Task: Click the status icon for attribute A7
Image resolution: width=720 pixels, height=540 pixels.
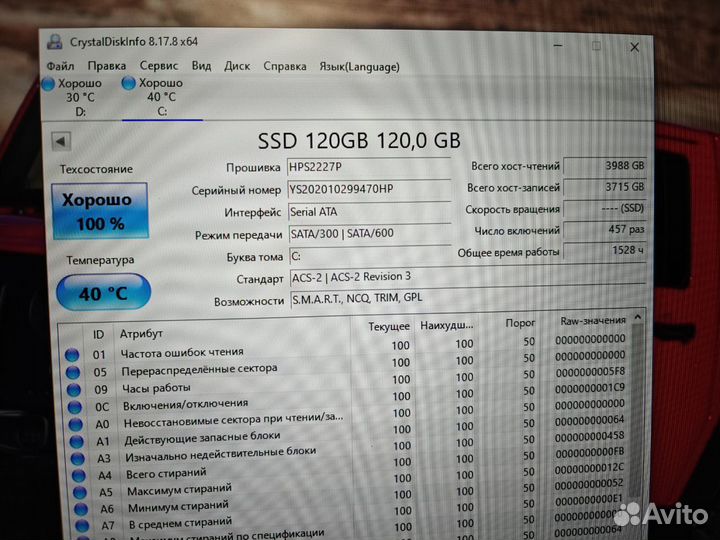Action: coord(83,526)
